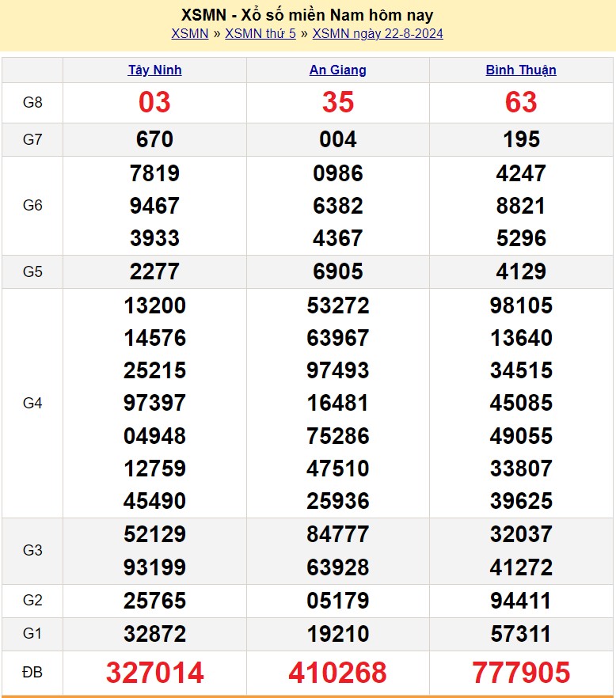616x698 pixels.
Task: Open the XSMN ngày 22-8-2024 link
Action: [378, 33]
